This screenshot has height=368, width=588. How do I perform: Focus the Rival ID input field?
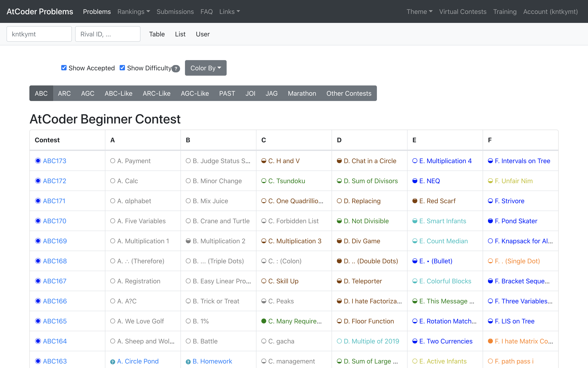tap(108, 34)
